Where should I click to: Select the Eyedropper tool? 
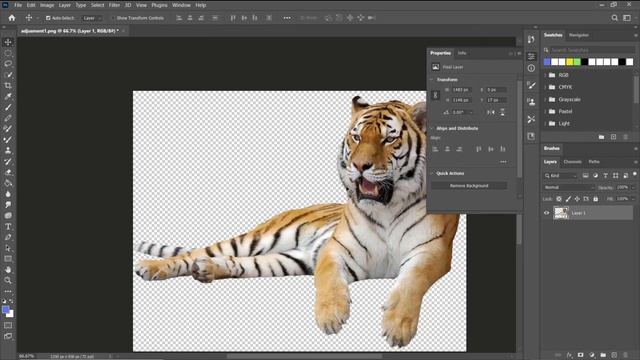point(8,97)
